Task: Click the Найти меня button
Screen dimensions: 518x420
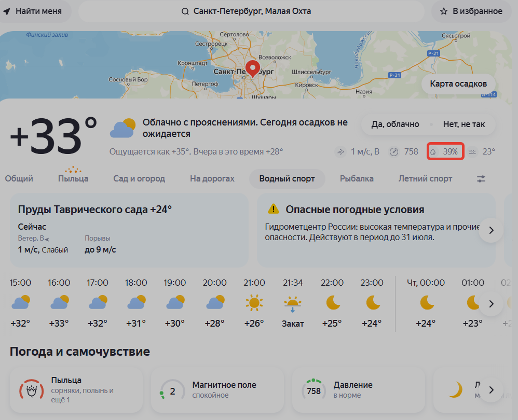Action: pos(35,11)
